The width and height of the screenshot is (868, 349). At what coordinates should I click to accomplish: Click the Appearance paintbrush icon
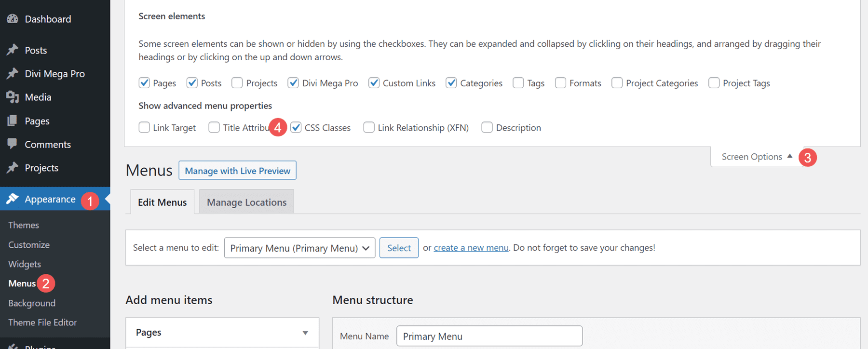coord(13,199)
